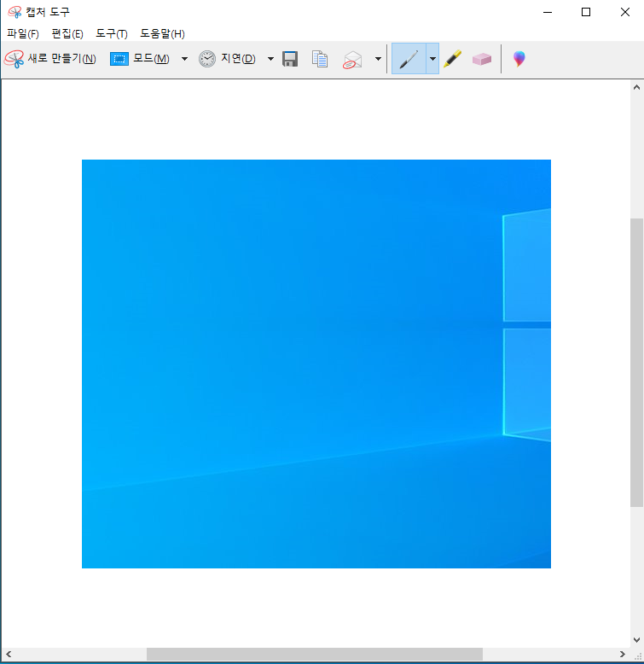Click the horizontal scrollbar left arrow
This screenshot has height=664, width=644.
(x=9, y=655)
